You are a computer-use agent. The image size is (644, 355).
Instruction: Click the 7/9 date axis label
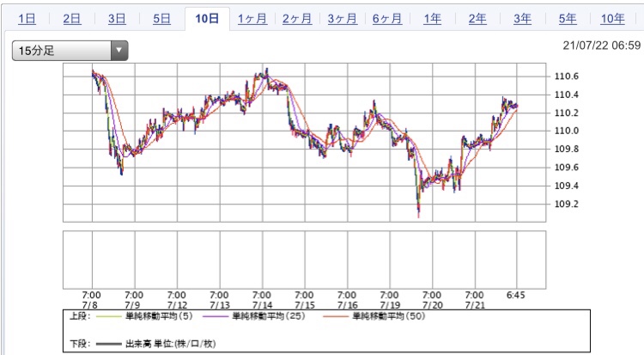132,305
